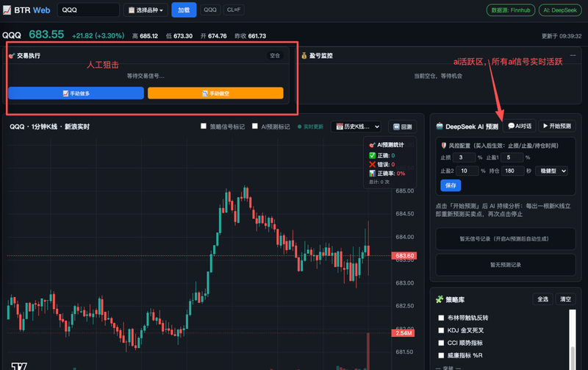Select the CL=F quick symbol chip
Viewport: 588px width, 370px height.
tap(234, 10)
